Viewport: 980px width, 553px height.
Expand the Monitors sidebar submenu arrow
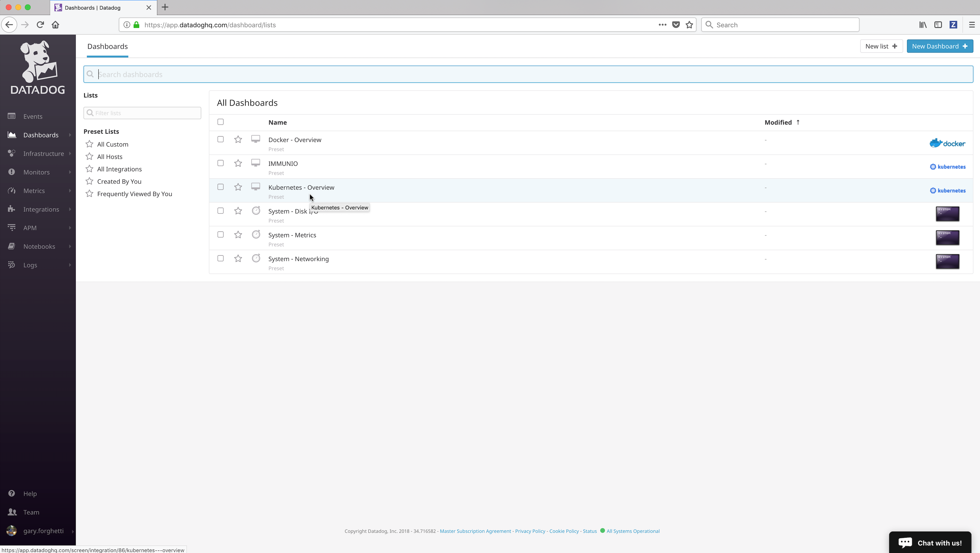coord(70,172)
